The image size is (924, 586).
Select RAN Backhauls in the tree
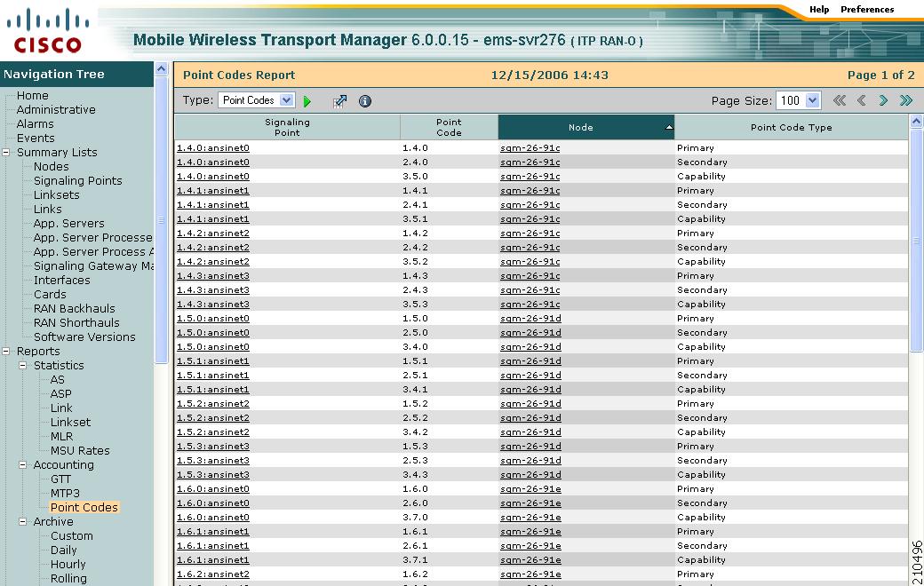tap(75, 309)
